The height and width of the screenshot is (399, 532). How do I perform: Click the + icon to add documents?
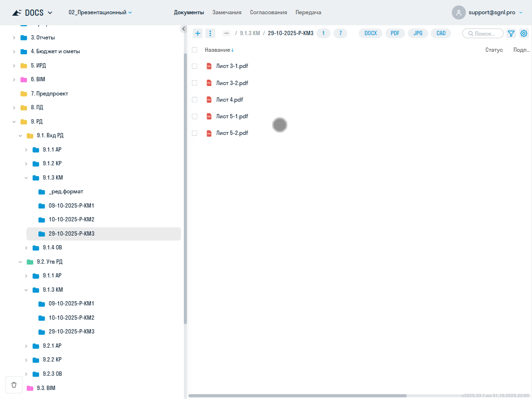click(x=198, y=33)
